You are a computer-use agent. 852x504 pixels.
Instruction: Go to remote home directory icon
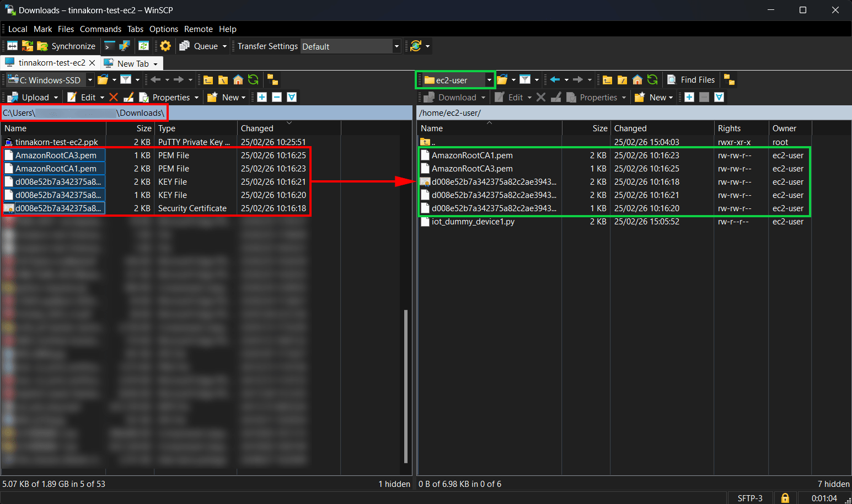tap(637, 80)
